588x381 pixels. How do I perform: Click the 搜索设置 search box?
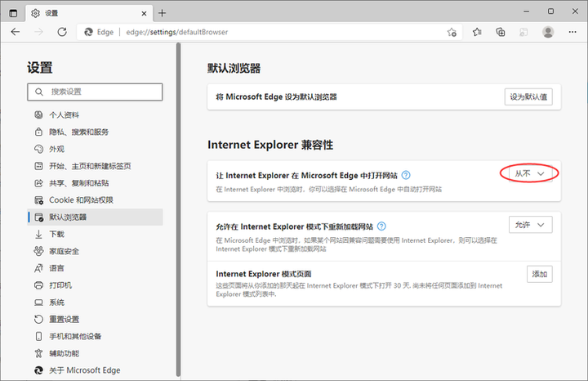[x=95, y=92]
